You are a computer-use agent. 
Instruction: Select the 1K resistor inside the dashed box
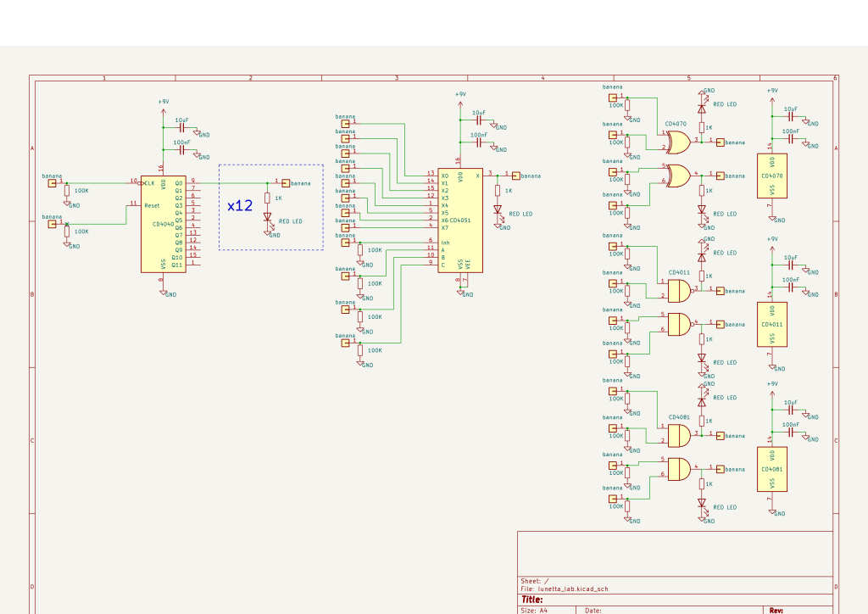point(267,198)
